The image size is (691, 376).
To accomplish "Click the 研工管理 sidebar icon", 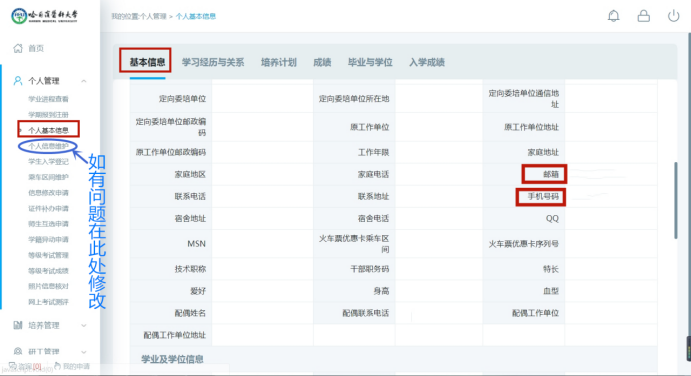I will pos(18,351).
